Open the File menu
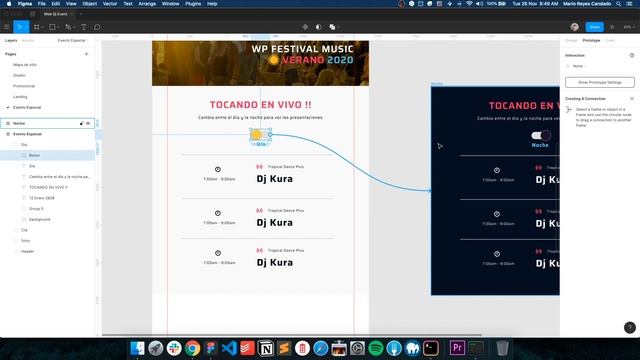 pyautogui.click(x=42, y=4)
